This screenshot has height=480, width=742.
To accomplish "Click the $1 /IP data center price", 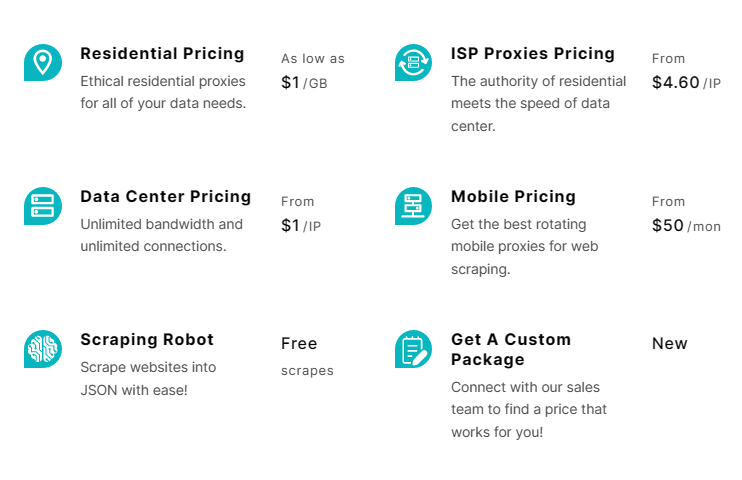I will coord(301,226).
